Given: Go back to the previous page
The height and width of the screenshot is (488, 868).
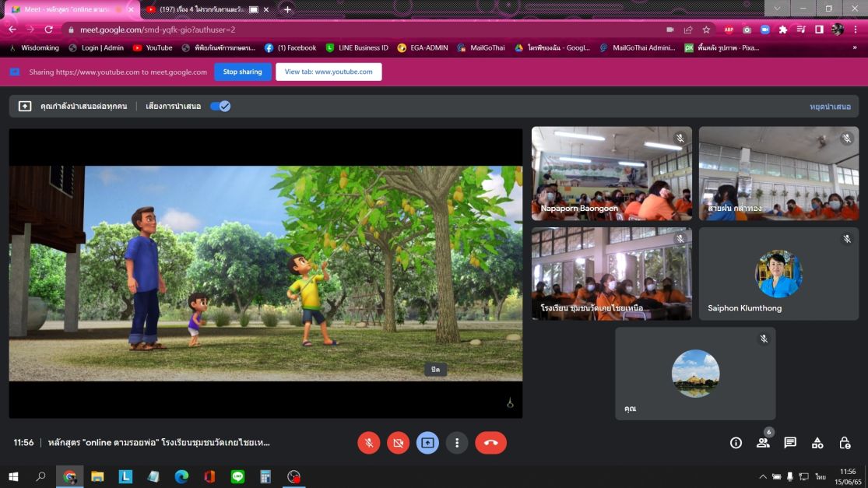Looking at the screenshot, I should click(12, 30).
